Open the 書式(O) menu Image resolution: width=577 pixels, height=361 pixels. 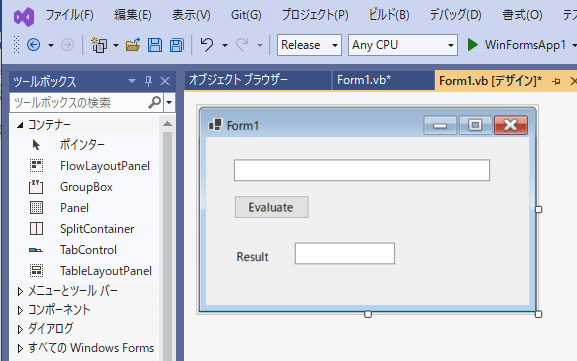[x=522, y=15]
